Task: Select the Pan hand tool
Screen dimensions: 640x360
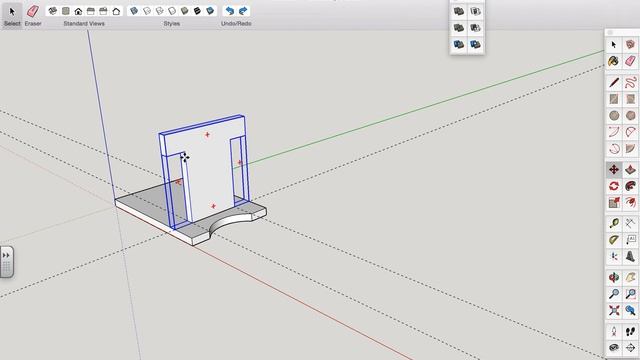Action: (x=630, y=278)
